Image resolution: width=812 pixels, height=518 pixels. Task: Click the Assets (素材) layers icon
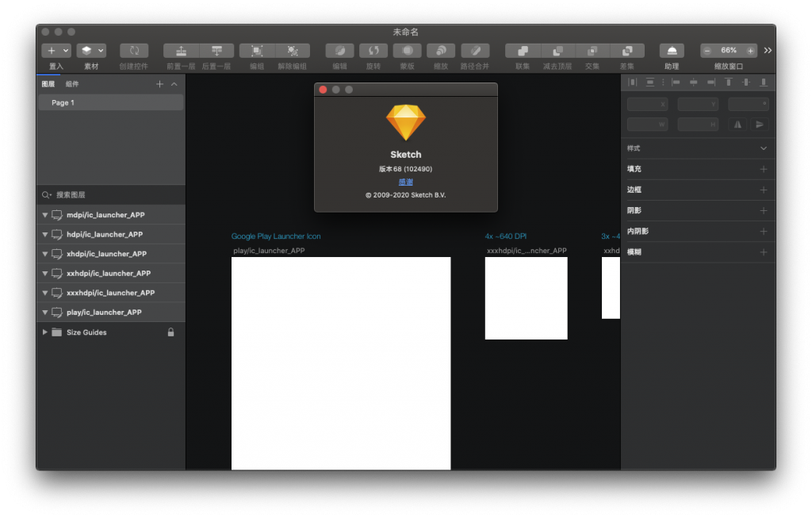click(86, 51)
